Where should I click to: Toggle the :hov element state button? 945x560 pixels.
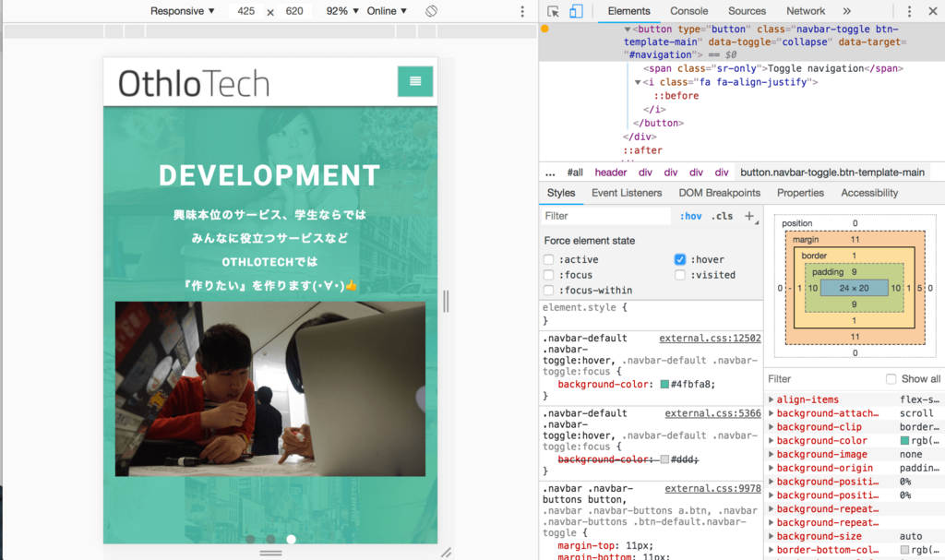click(x=690, y=216)
